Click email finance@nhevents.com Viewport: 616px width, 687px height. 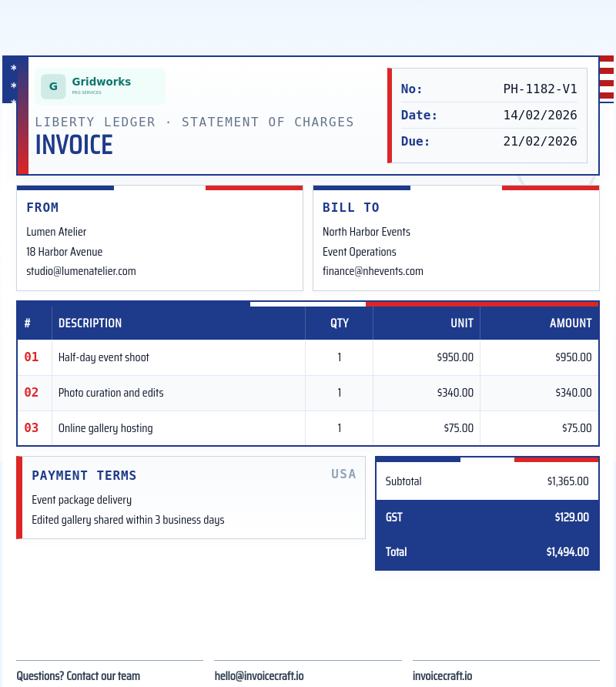373,271
